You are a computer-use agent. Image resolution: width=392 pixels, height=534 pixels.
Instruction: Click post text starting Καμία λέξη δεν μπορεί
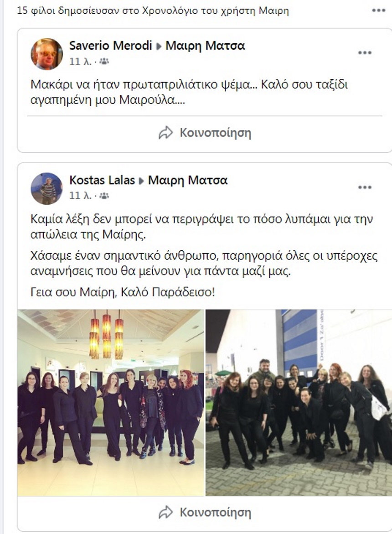click(x=202, y=227)
